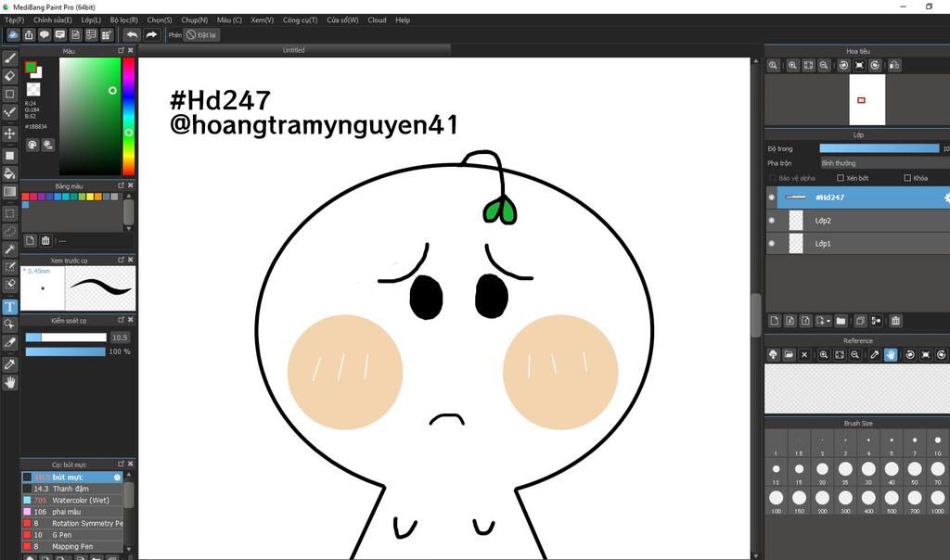950x560 pixels.
Task: Open the Công cụ(T) menu
Action: 300,20
